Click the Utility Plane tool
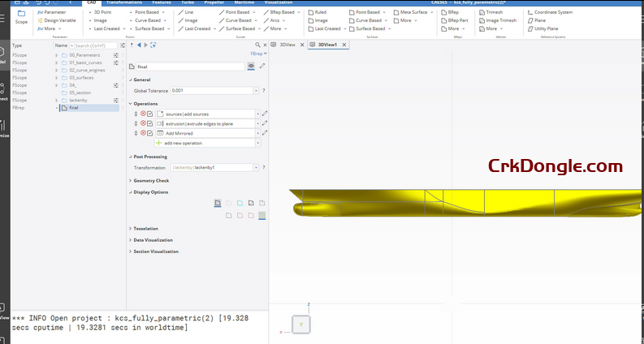This screenshot has width=644, height=344. pos(546,28)
